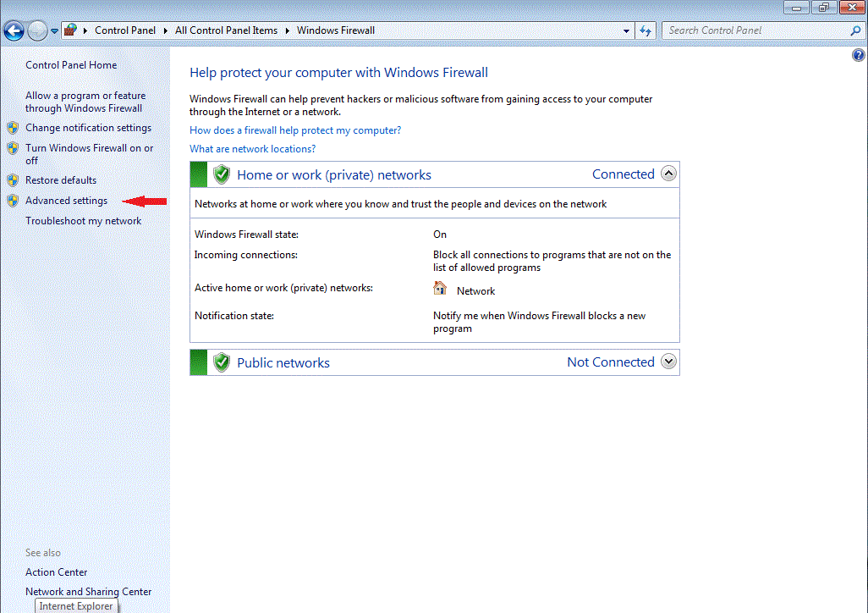Image resolution: width=868 pixels, height=613 pixels.
Task: Open help via blue question mark icon
Action: pyautogui.click(x=858, y=55)
